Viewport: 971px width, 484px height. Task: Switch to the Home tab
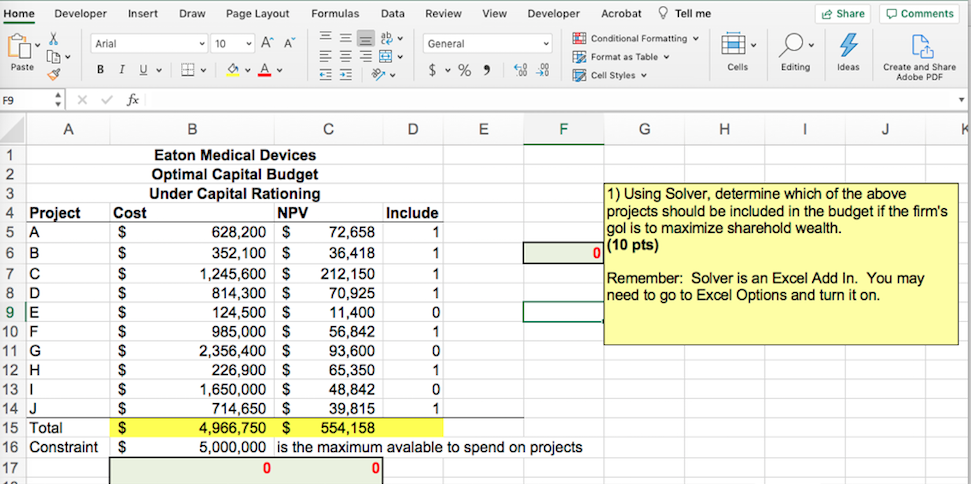coord(19,14)
